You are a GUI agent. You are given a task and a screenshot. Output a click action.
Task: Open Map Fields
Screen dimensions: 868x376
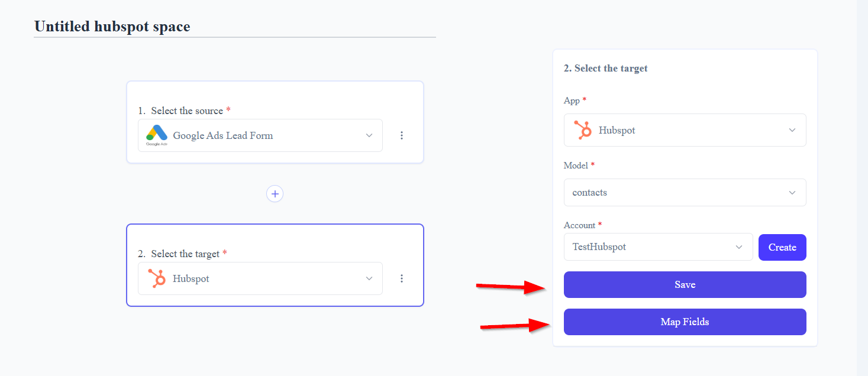pyautogui.click(x=685, y=322)
